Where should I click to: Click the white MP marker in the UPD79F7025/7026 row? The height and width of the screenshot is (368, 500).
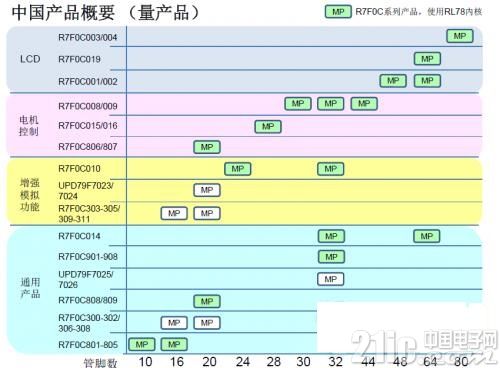coord(331,279)
